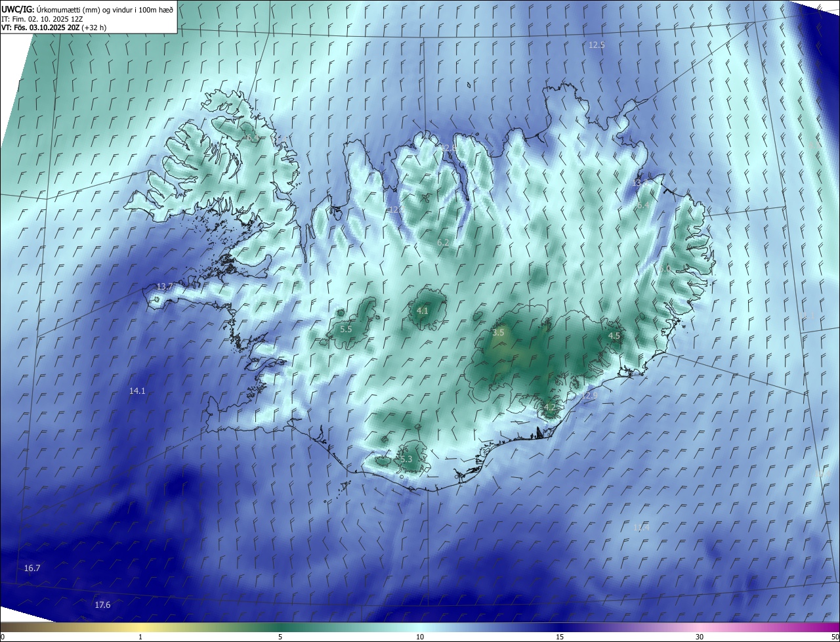Click the "50" tick on the color scale
The height and width of the screenshot is (642, 840).
pos(835,637)
